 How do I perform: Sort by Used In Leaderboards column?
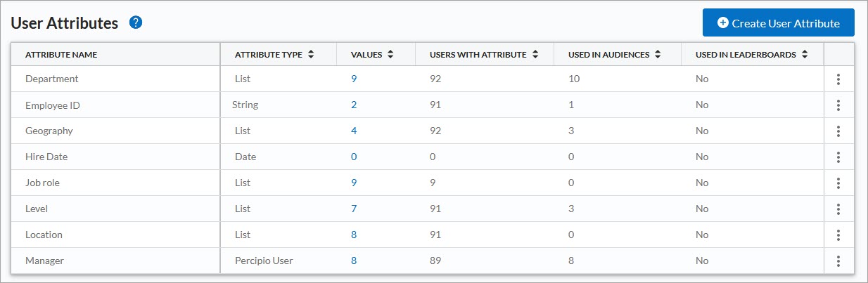click(803, 55)
